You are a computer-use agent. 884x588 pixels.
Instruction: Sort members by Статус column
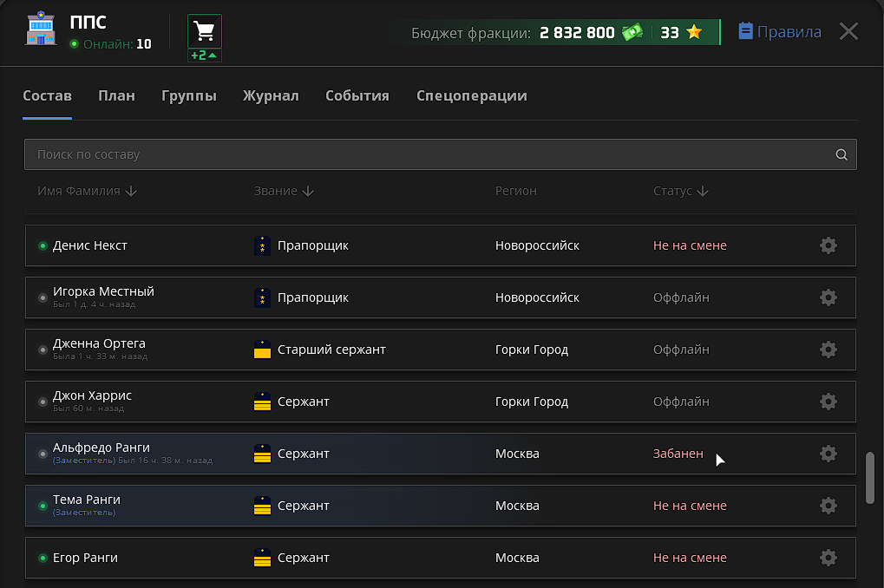coord(681,191)
